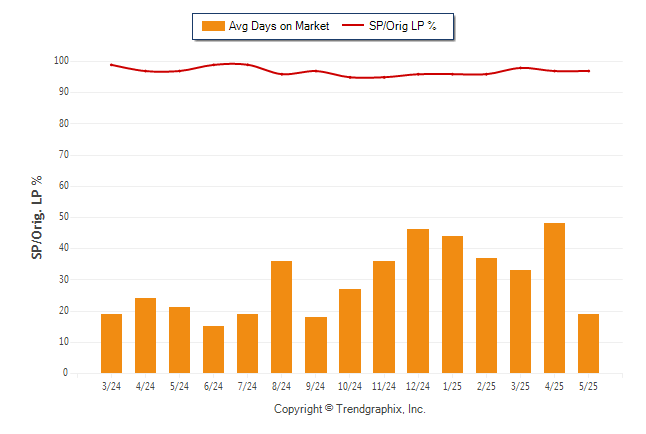Screen dimensions: 646x434
Task: Click the orange Avg Days on Market legend swatch
Action: [x=213, y=26]
